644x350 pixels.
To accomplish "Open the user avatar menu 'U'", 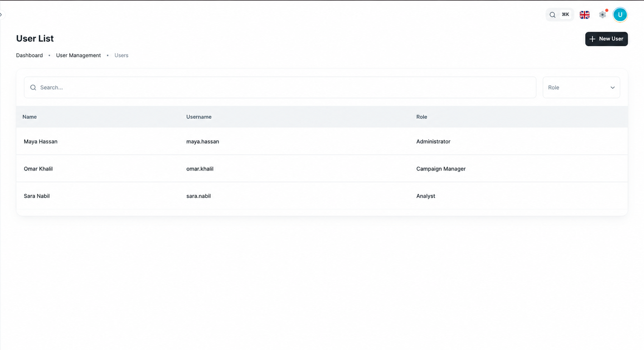I will (620, 15).
